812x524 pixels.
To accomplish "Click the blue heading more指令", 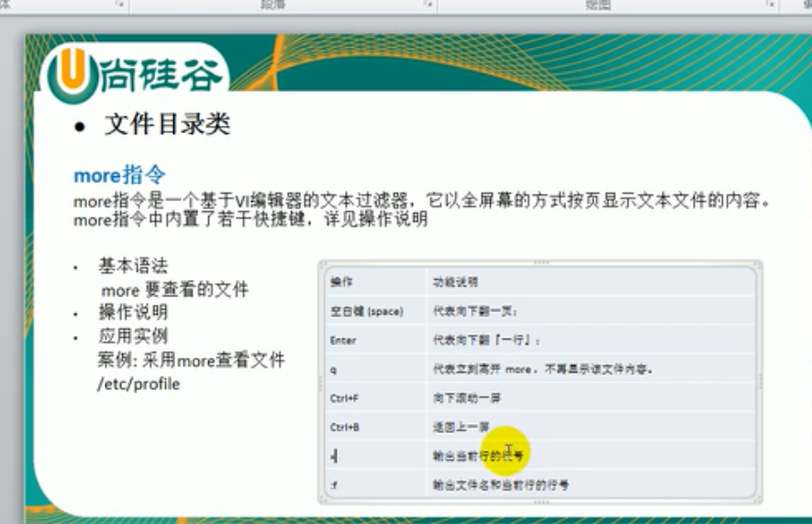I will pos(119,175).
